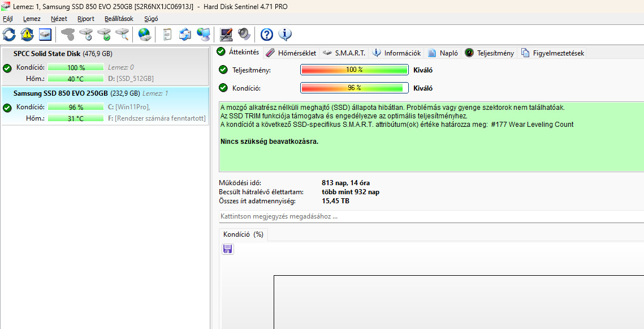
Task: Click green check icon beside Kondíció 96% bar
Action: (x=223, y=88)
